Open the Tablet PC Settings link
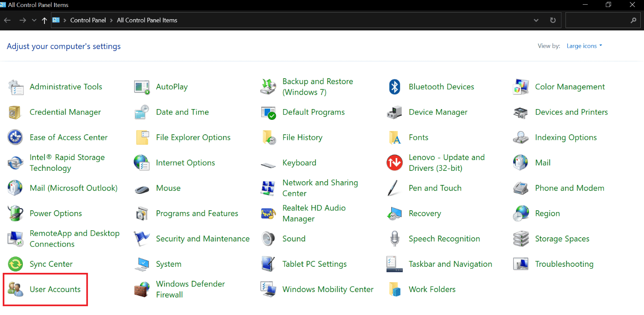Screen dimensions: 644x315 point(315,264)
